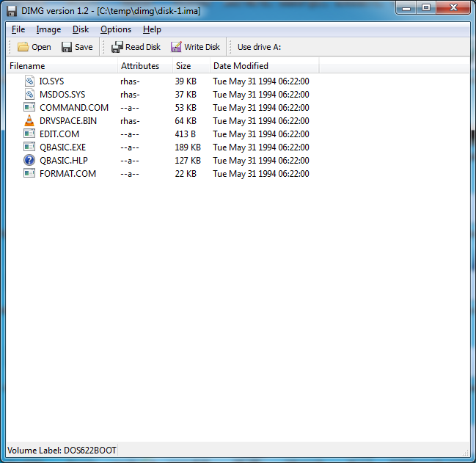Select the MSDOS.SYS filename
This screenshot has height=463, width=476.
[x=62, y=95]
